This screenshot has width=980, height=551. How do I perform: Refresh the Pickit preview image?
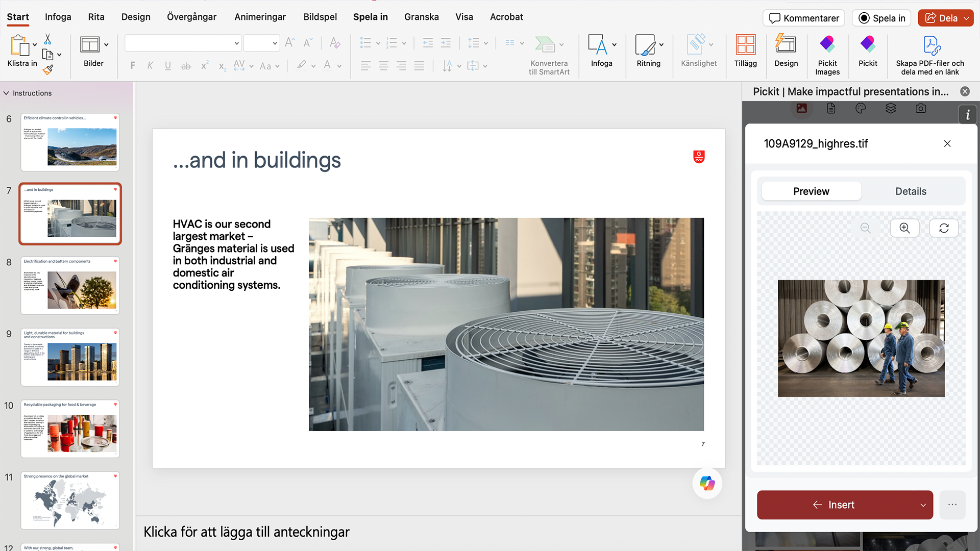pyautogui.click(x=943, y=228)
